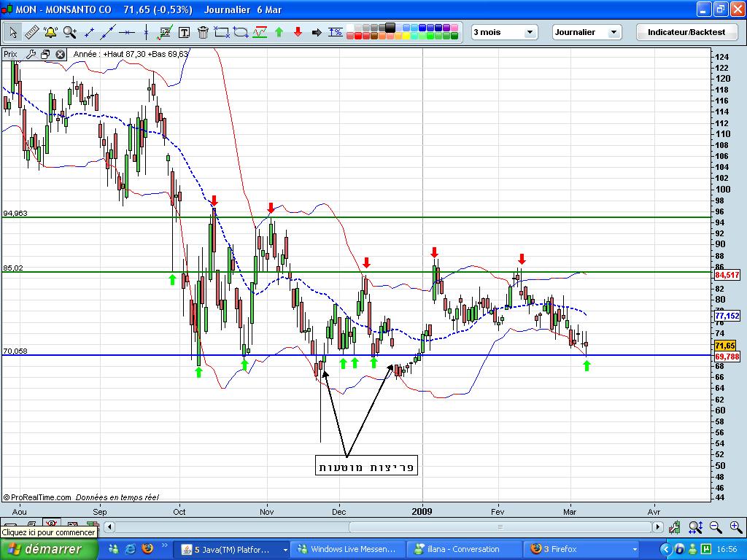Click the chart icon left of zoom tools
747x560 pixels.
click(x=675, y=526)
